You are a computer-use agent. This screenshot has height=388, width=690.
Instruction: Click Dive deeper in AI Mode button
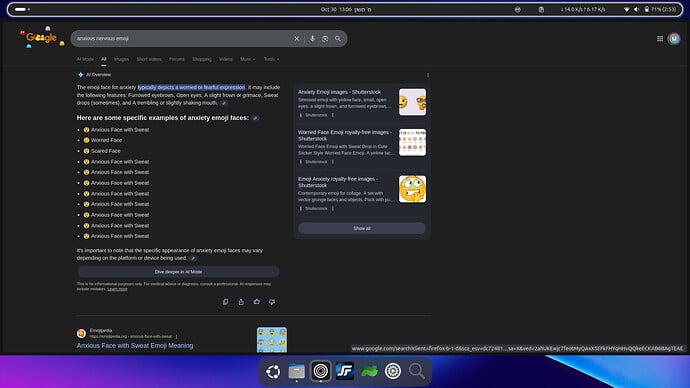coord(178,272)
